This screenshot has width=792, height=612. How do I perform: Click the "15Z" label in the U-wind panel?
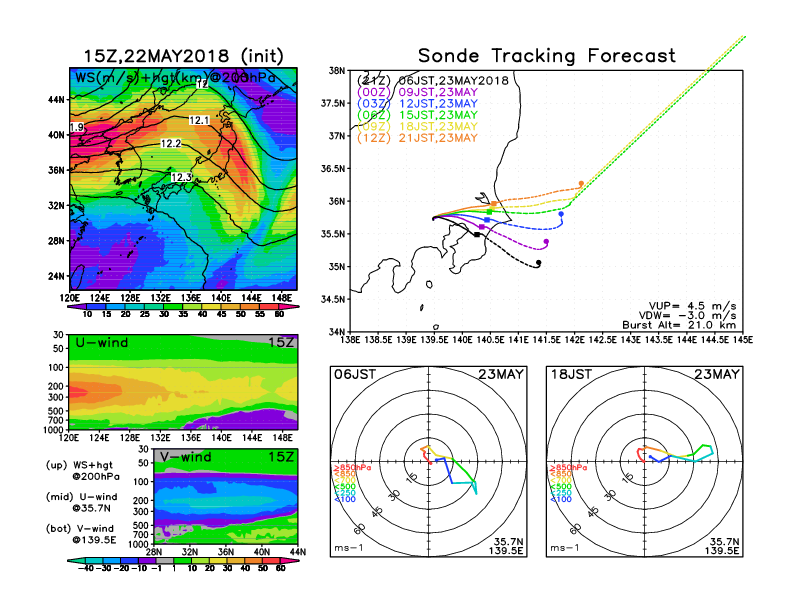pyautogui.click(x=281, y=342)
